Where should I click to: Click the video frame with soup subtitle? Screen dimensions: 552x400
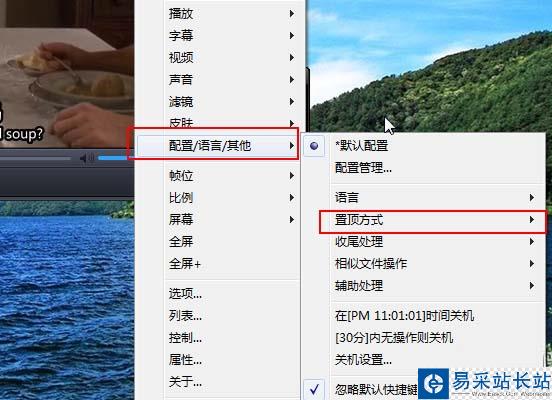[67, 73]
